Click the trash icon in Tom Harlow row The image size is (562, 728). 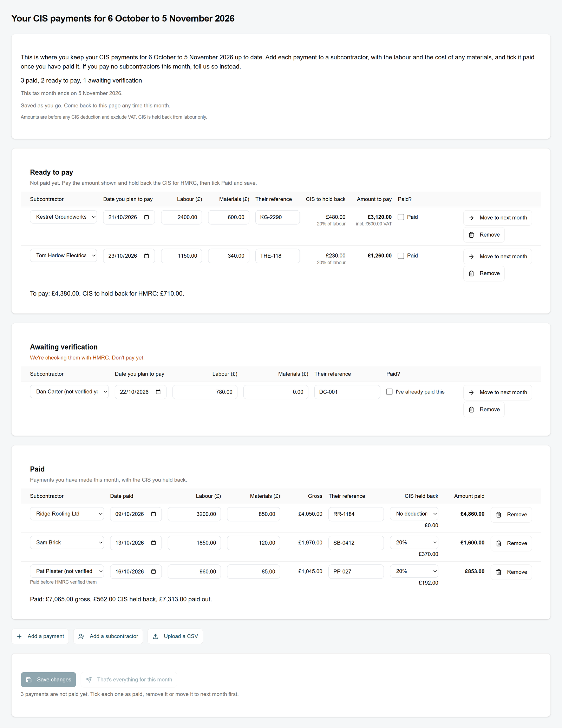click(471, 273)
